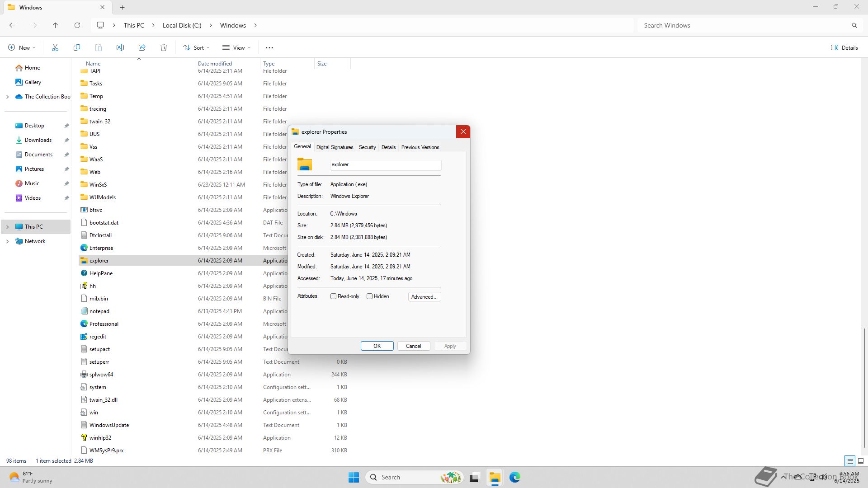This screenshot has width=868, height=488.
Task: Switch to large icons layout view
Action: (x=861, y=461)
